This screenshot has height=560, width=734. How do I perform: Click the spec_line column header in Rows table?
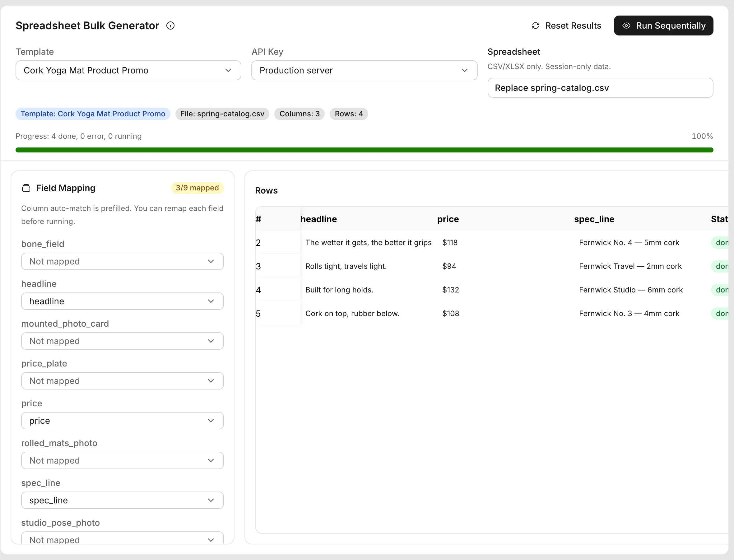[x=594, y=219]
